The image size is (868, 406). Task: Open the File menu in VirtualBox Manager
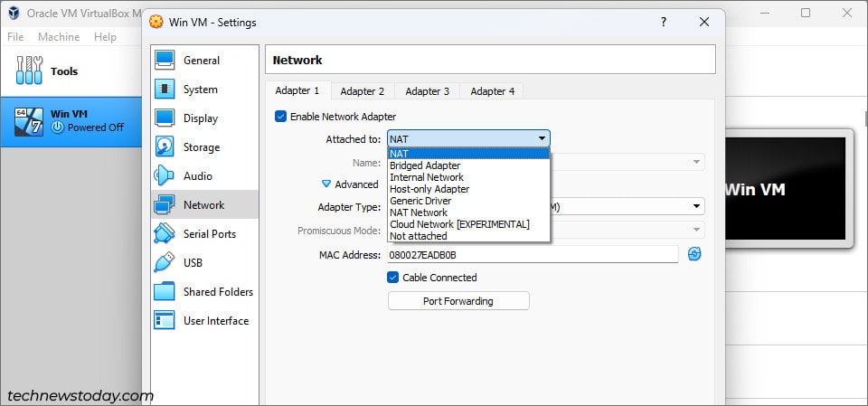(x=15, y=36)
